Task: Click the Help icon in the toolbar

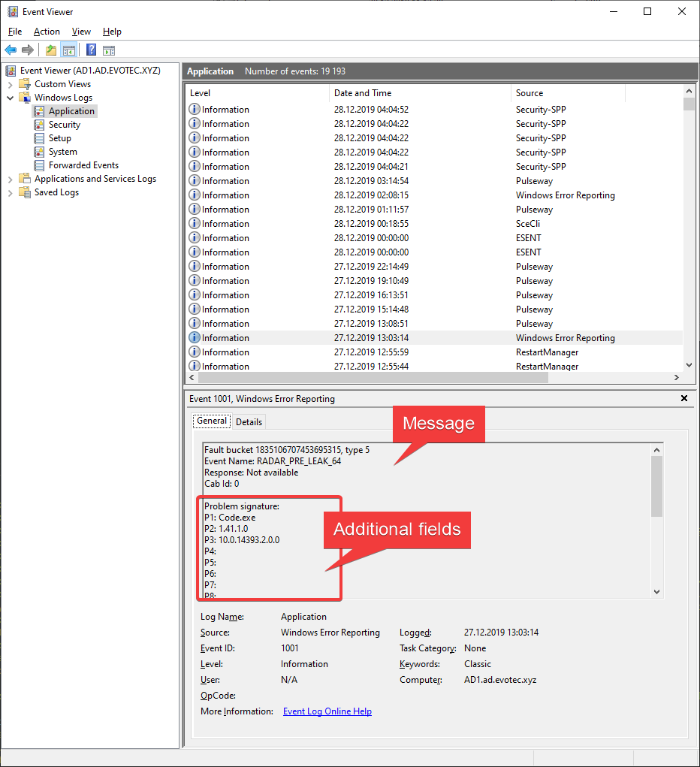Action: pos(90,50)
